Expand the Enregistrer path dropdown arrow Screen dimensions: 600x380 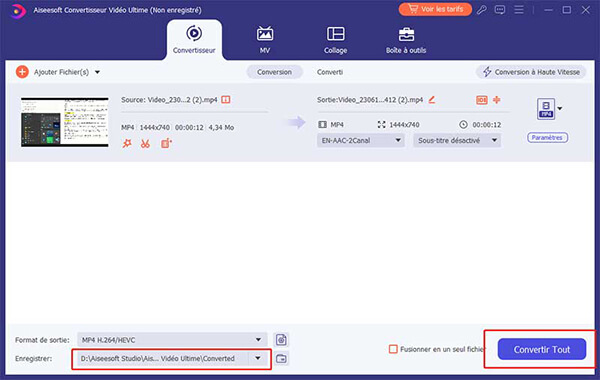tap(258, 359)
